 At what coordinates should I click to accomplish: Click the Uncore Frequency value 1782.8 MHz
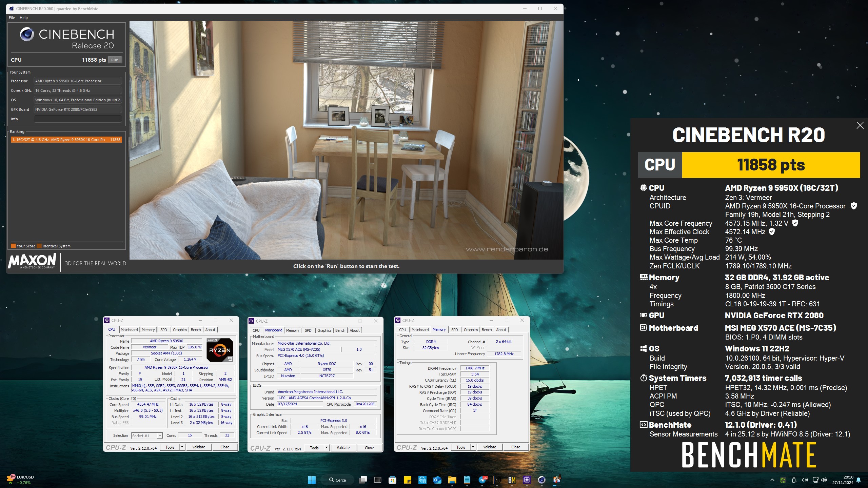pyautogui.click(x=504, y=354)
